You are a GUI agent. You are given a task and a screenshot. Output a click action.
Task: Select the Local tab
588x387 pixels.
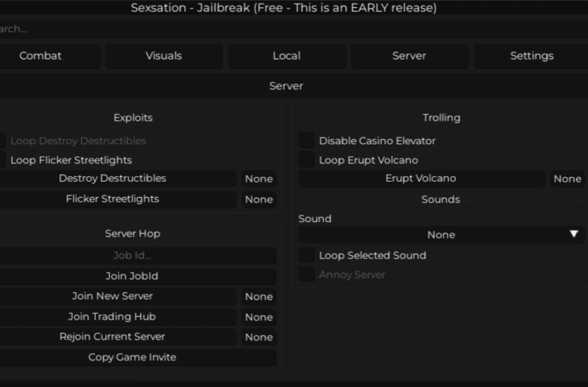click(286, 56)
